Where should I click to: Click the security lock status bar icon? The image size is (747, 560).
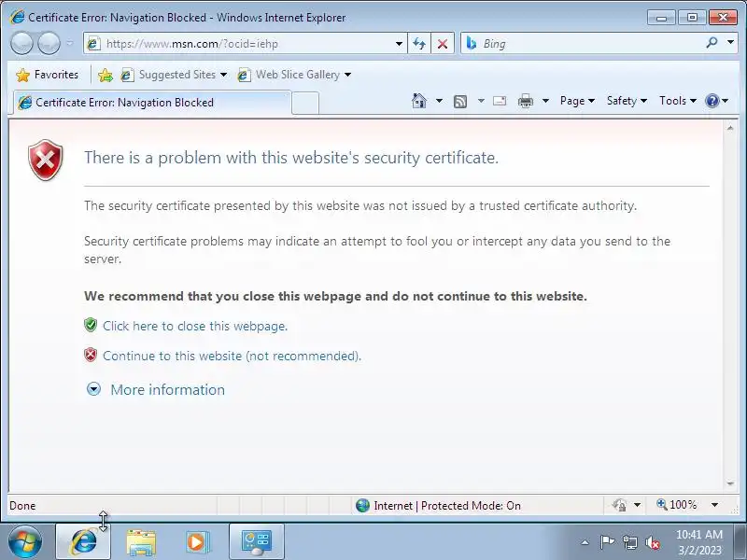(620, 505)
